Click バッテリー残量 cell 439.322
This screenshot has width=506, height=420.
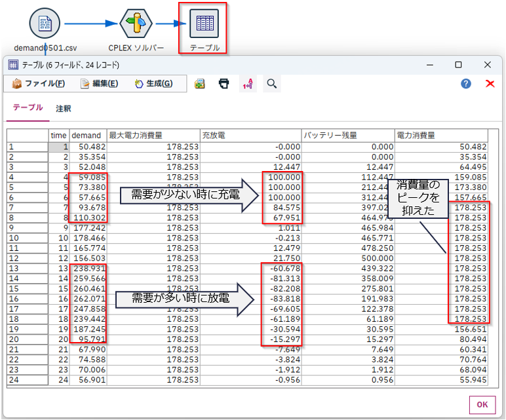click(x=348, y=269)
